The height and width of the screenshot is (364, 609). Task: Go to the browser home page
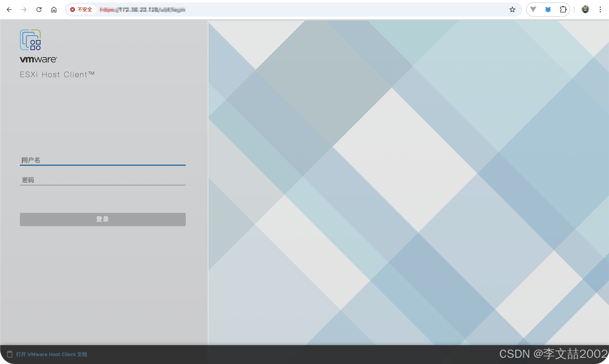click(x=54, y=10)
